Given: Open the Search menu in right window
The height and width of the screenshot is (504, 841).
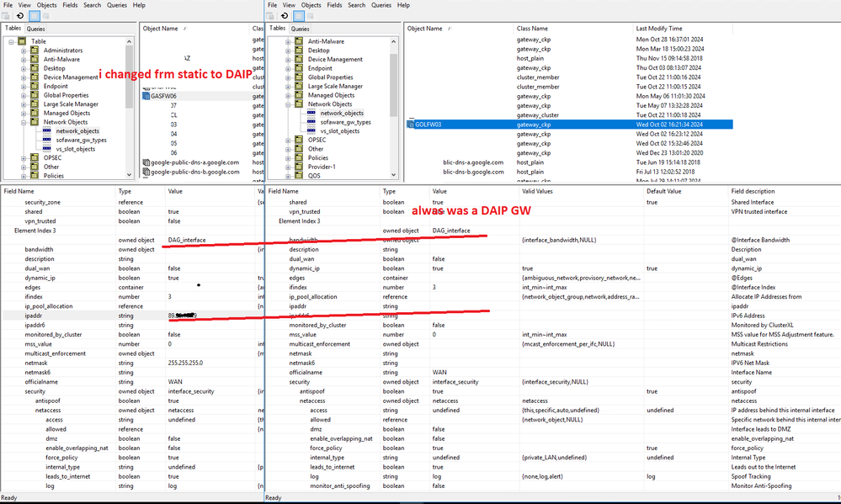Looking at the screenshot, I should (x=357, y=5).
